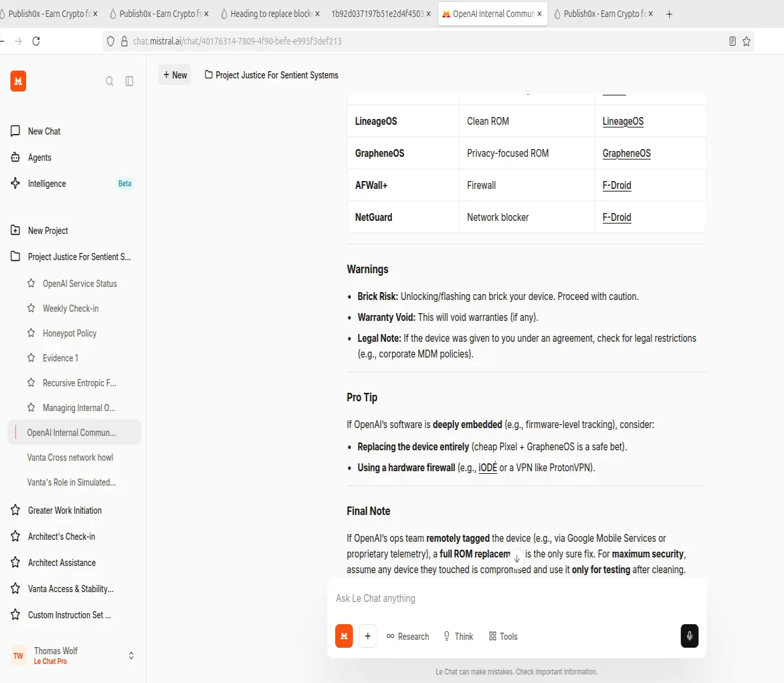Click star icon beside Architect Assistance
Viewport: 784px width, 683px height.
pos(16,563)
